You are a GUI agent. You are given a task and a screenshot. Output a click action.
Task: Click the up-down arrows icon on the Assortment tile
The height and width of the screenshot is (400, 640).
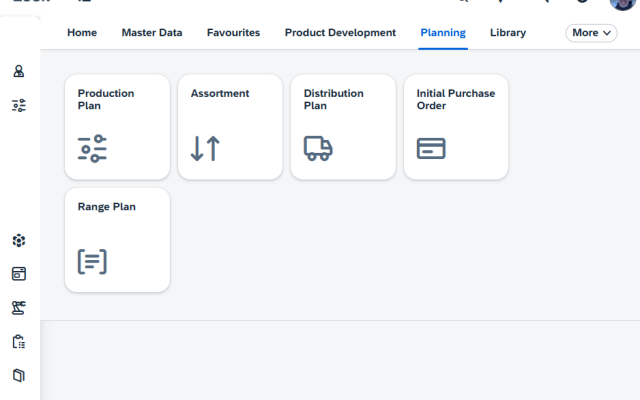pos(205,149)
